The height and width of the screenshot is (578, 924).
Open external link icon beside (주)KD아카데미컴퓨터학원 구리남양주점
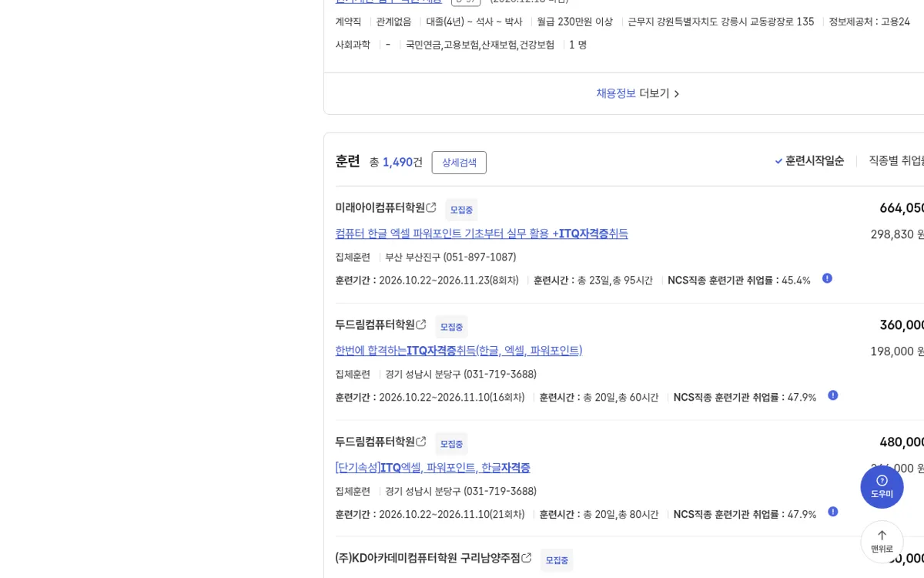tap(527, 557)
